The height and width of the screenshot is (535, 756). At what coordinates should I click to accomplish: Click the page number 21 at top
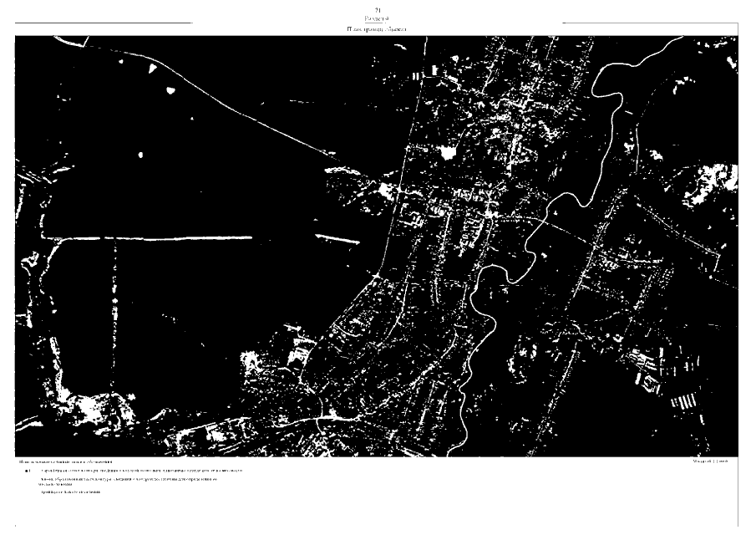click(378, 8)
